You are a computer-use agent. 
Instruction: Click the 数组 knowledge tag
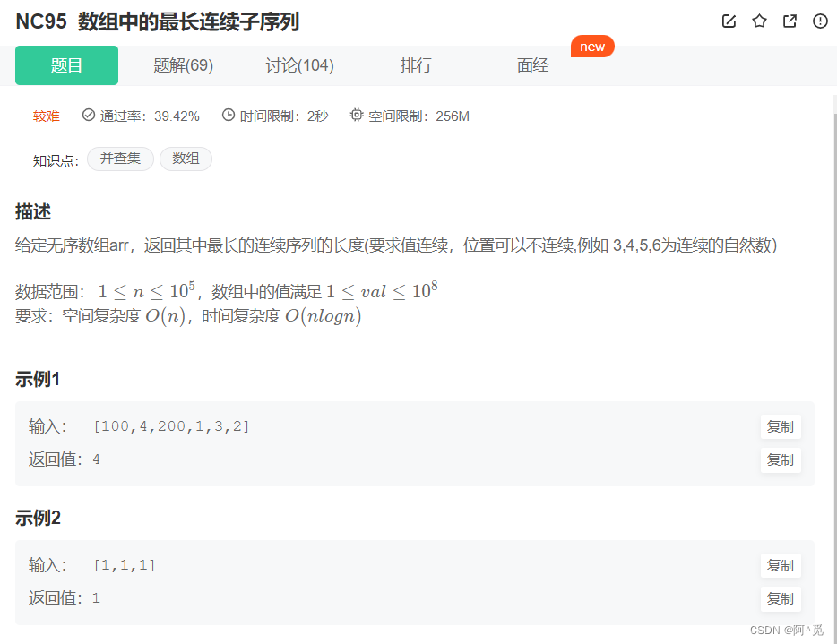click(186, 159)
